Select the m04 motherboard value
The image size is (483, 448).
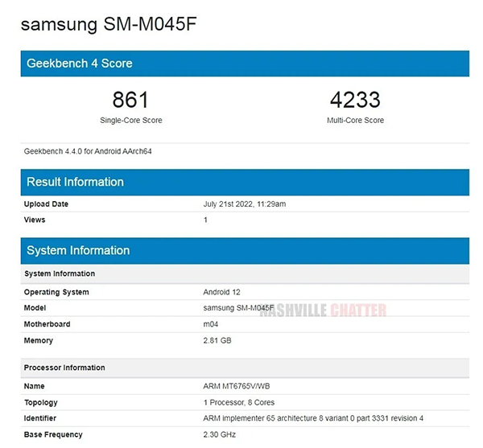pyautogui.click(x=212, y=324)
